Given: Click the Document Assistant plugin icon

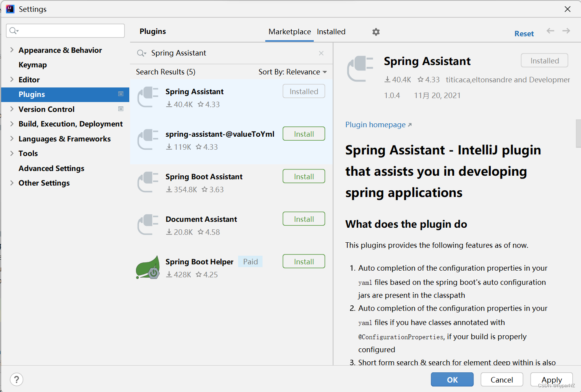Looking at the screenshot, I should click(148, 225).
